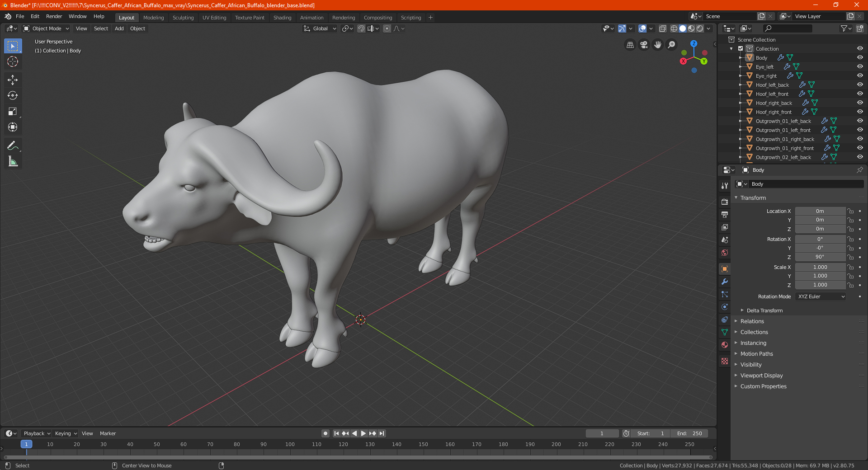Screen dimensions: 868x470
Task: Toggle snapping magnet icon
Action: click(361, 28)
